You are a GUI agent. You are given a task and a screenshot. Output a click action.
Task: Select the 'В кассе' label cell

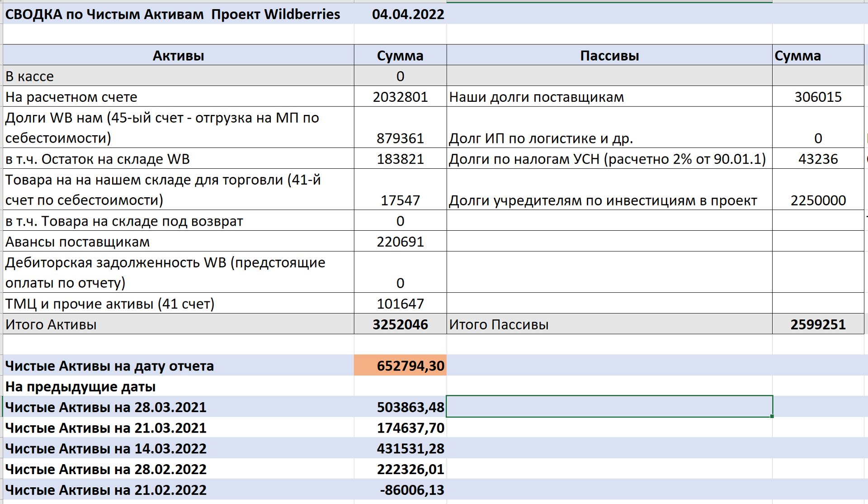[x=179, y=76]
